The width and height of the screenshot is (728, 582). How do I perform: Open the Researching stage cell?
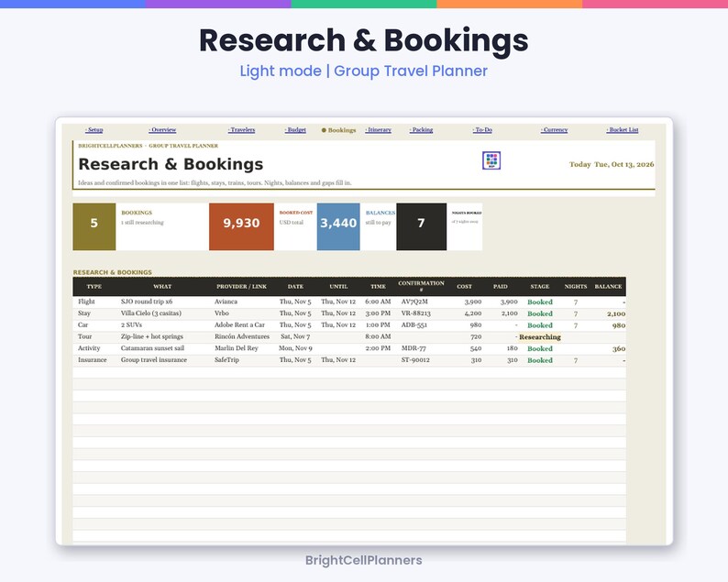tap(540, 337)
